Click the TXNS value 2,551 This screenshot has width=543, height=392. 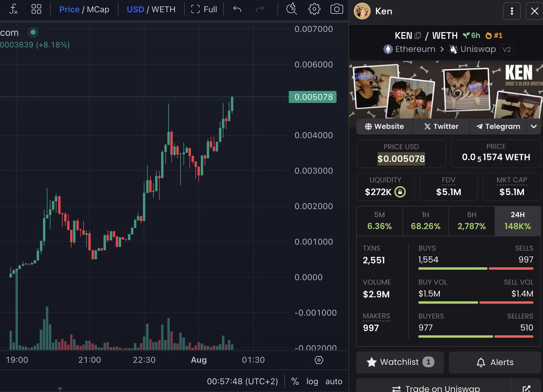click(374, 260)
